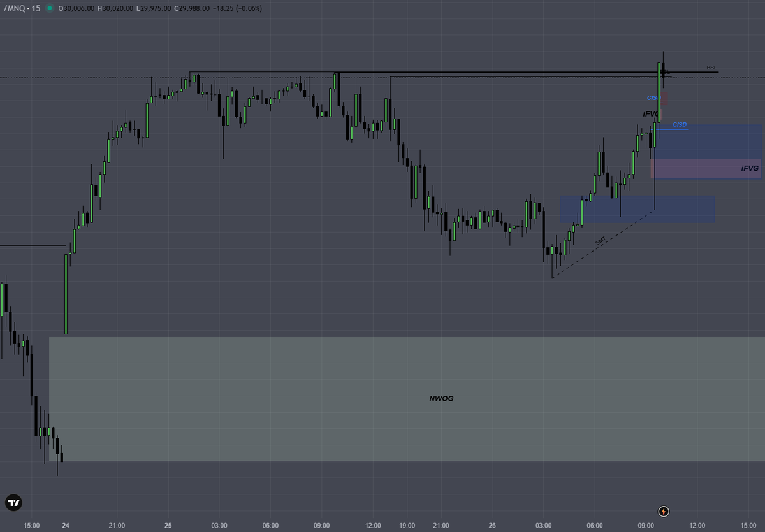Click the −18.25 (−0.06%) change value

(237, 8)
